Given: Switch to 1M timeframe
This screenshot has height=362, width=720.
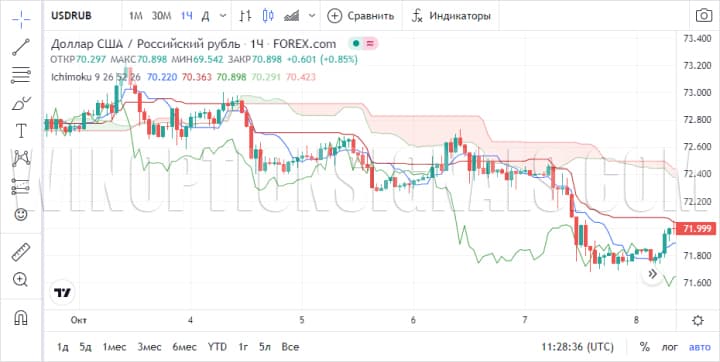Looking at the screenshot, I should pos(135,16).
